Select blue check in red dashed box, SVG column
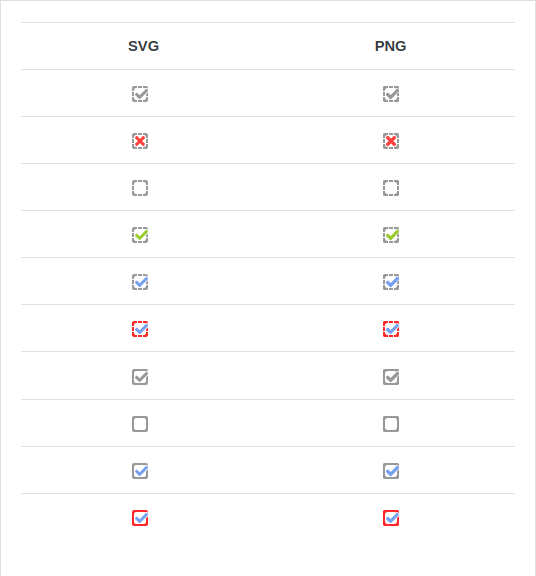536x576 pixels. [x=140, y=329]
